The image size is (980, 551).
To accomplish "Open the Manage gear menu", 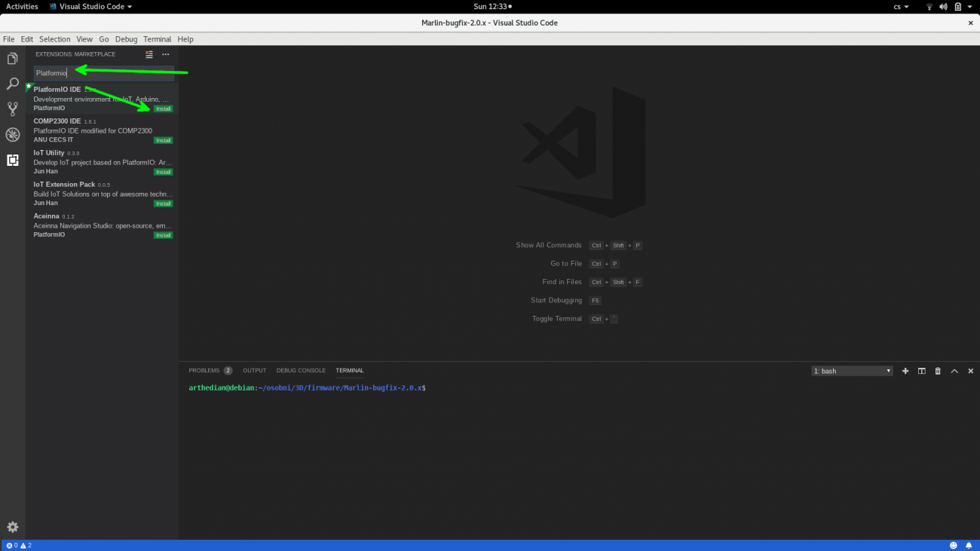I will point(12,527).
